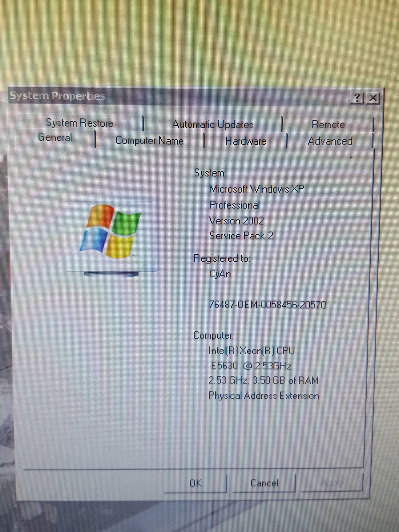Click the E5630 @ 2.53GHz line
The height and width of the screenshot is (532, 399).
click(251, 366)
